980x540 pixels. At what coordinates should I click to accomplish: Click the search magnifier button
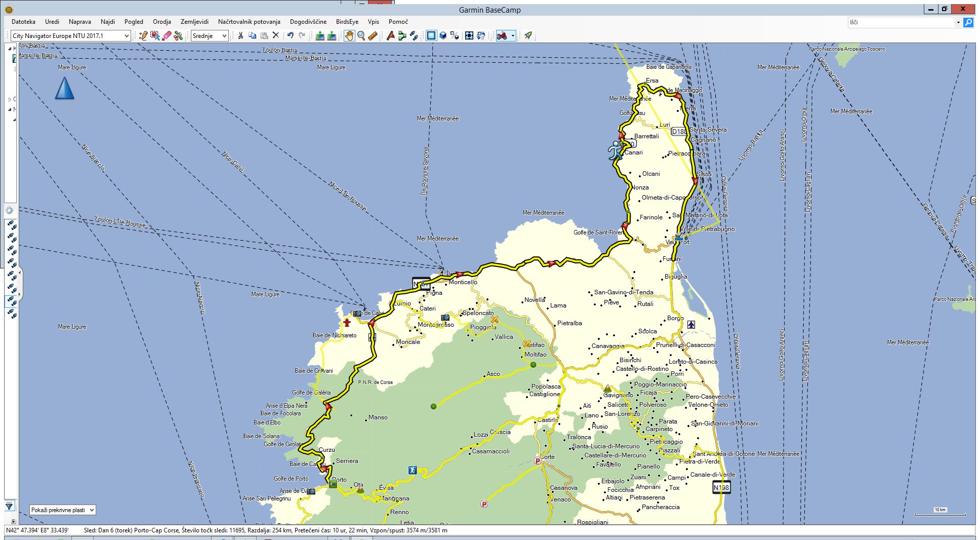click(x=968, y=22)
